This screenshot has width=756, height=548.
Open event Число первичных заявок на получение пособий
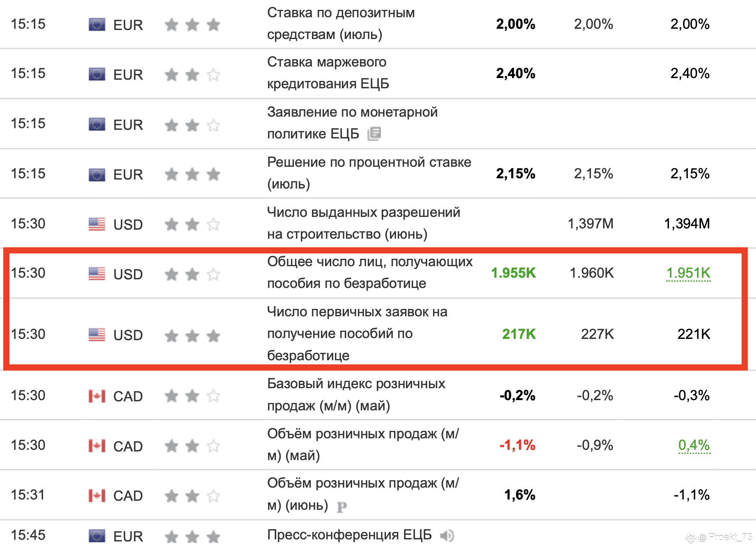click(x=357, y=334)
